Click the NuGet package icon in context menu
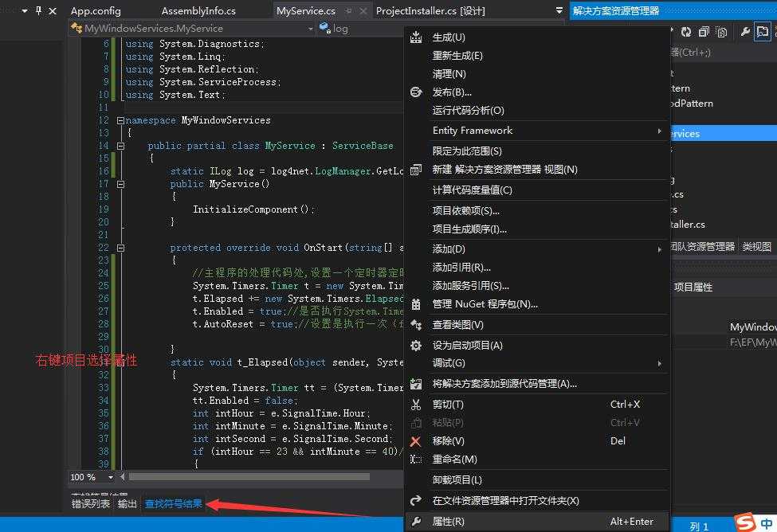Viewport: 777px width, 532px height. coord(416,304)
